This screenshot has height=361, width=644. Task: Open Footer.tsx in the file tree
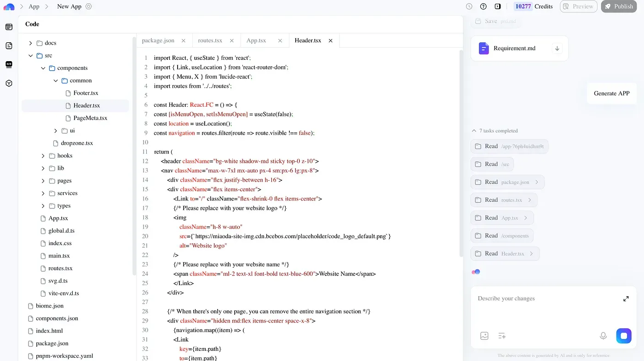coord(86,93)
